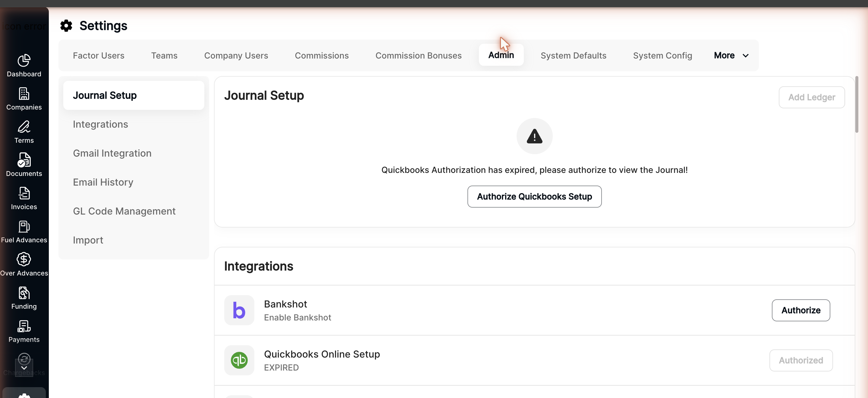Click Authorize button for Bankshot
Screen dimensions: 868x398
click(800, 310)
